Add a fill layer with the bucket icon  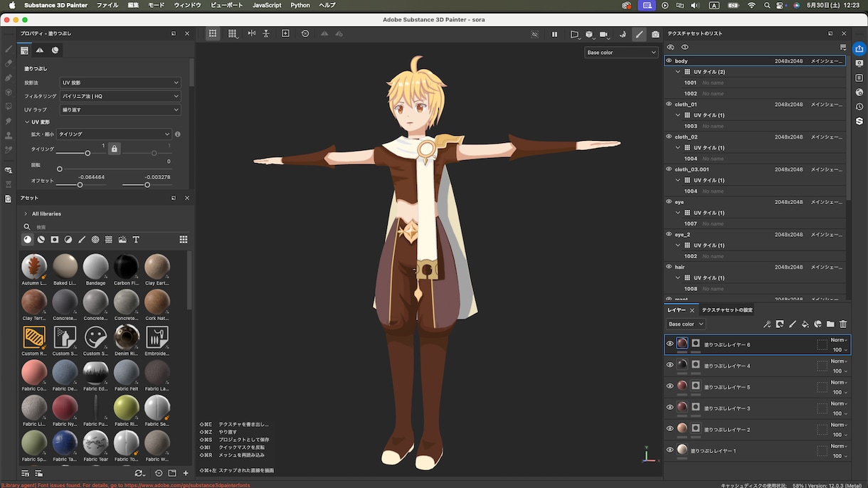[805, 324]
